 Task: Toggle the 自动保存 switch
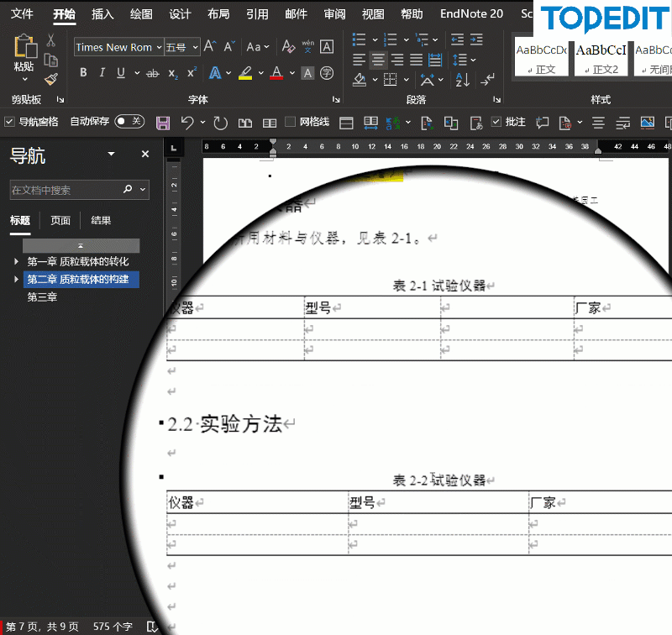(x=129, y=121)
